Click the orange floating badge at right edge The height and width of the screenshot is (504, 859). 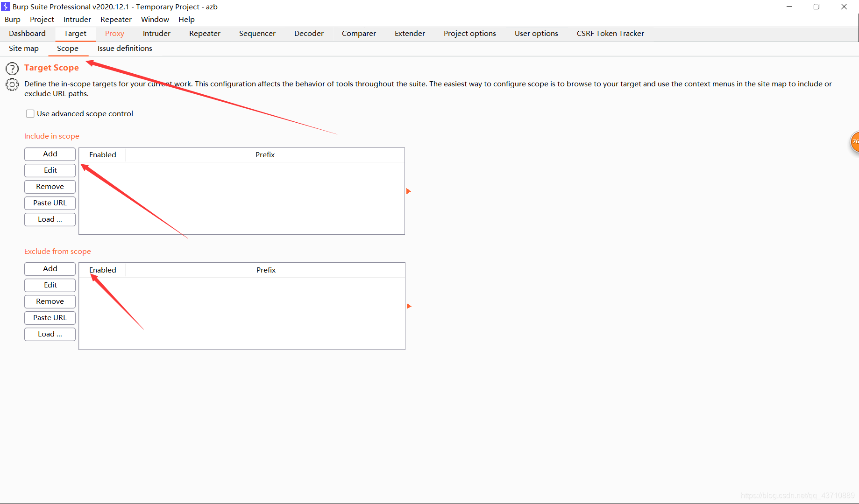[854, 141]
